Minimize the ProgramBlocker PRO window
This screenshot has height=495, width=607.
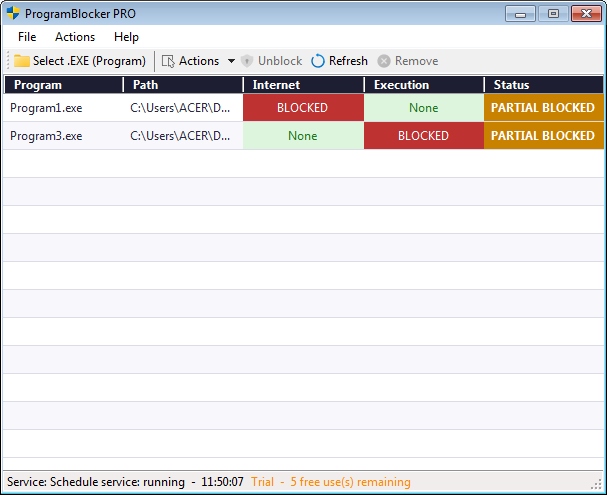click(520, 14)
